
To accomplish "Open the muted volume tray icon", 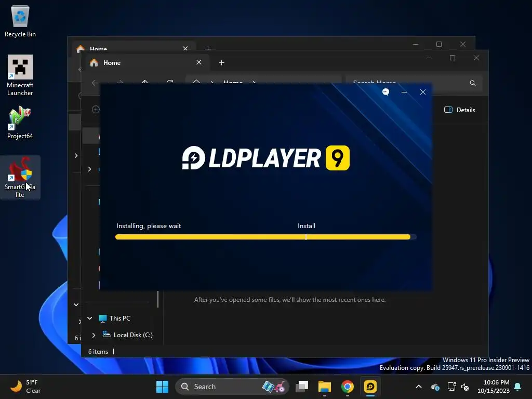I will pyautogui.click(x=465, y=387).
